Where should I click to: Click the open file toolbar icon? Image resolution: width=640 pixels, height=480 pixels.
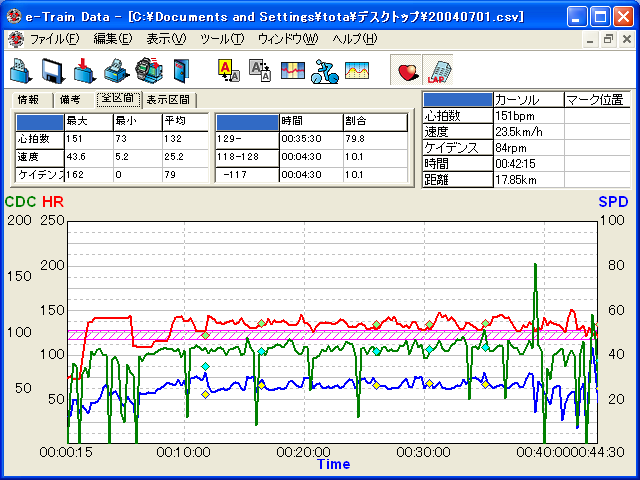[20, 71]
